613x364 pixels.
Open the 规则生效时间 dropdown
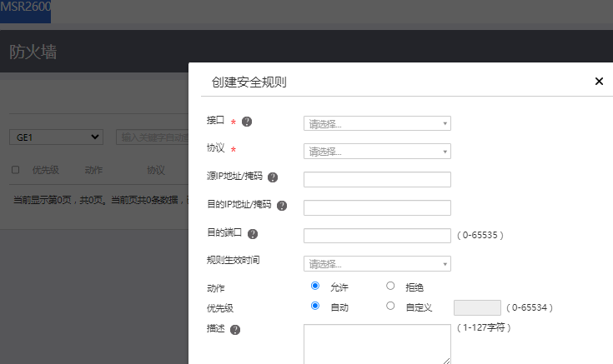377,263
